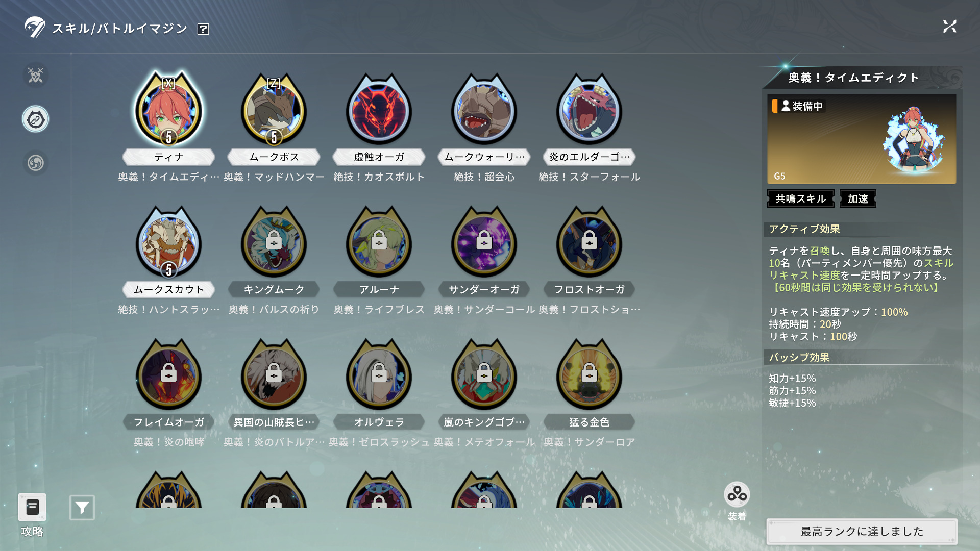Pick the ムークスカウト imagine icon
The image size is (980, 551).
[168, 242]
